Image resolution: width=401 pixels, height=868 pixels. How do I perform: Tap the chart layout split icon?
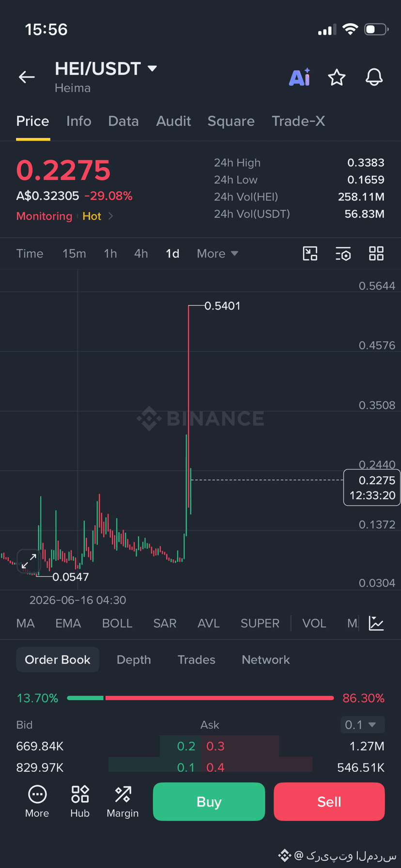pos(310,254)
